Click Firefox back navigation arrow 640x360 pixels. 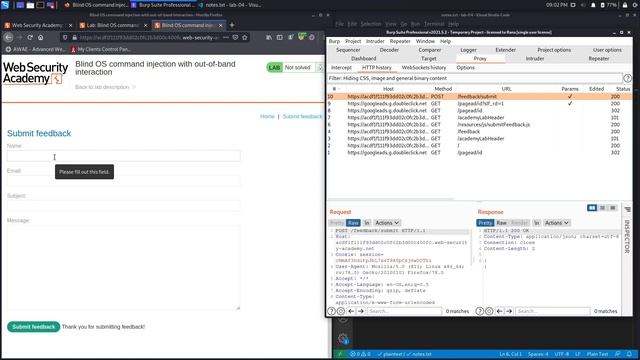point(9,37)
